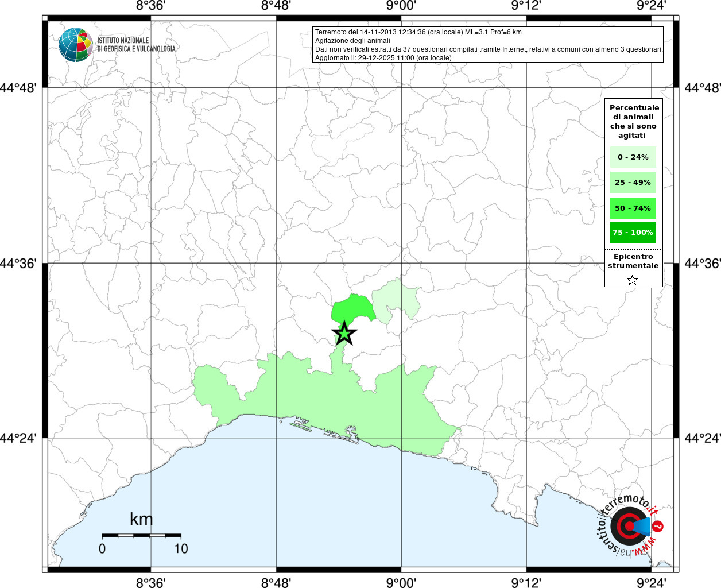Image resolution: width=721 pixels, height=588 pixels.
Task: Click the left axis label 44°24'
Action: 18,438
